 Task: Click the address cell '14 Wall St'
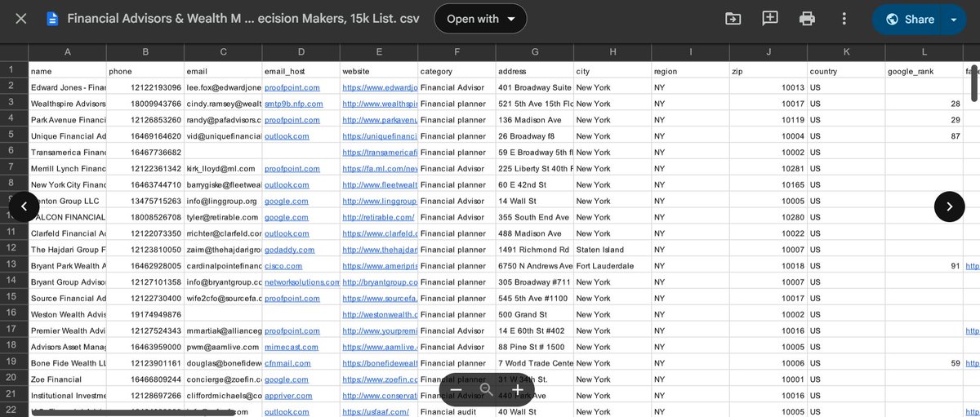point(535,201)
